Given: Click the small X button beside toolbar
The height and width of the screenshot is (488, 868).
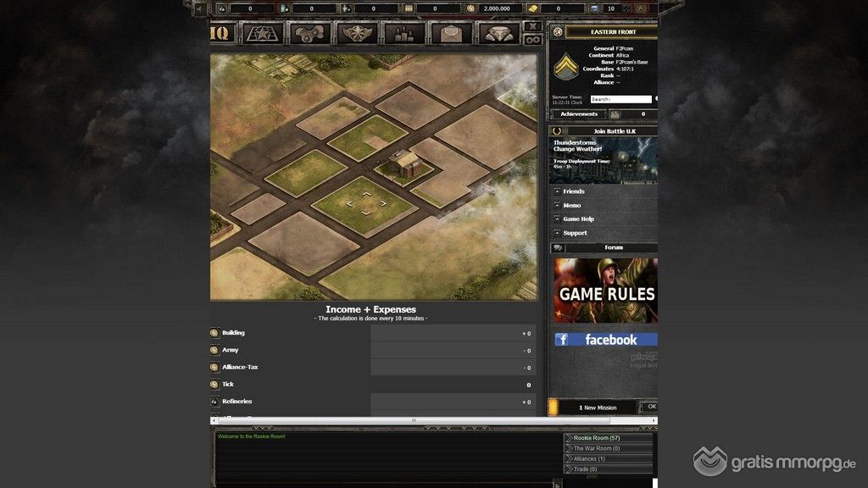Looking at the screenshot, I should [x=532, y=26].
